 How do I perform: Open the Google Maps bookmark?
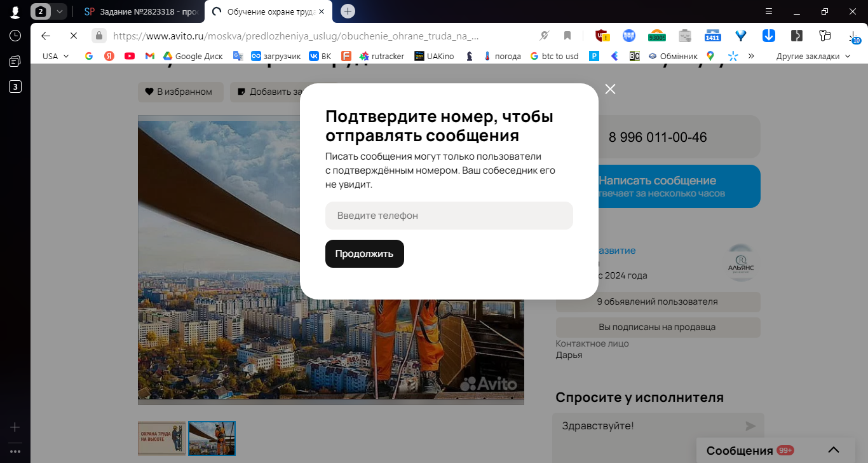click(x=710, y=56)
